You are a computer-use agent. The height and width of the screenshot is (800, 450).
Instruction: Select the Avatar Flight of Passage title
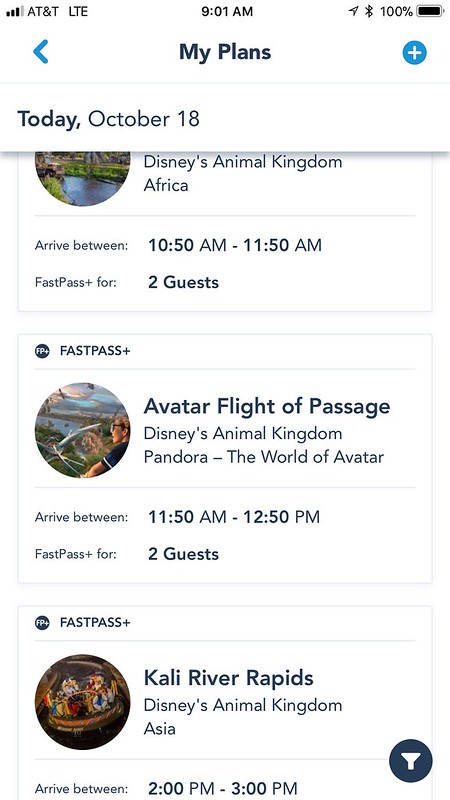click(267, 407)
